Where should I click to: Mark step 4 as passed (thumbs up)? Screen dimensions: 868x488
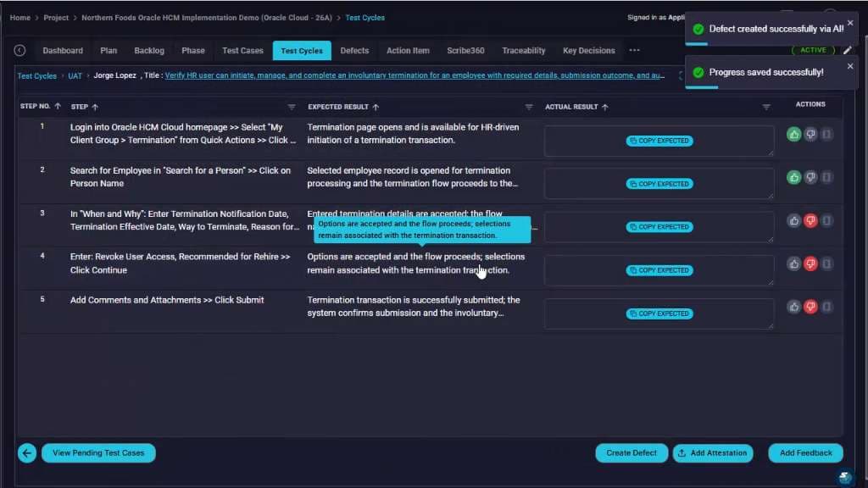[793, 264]
